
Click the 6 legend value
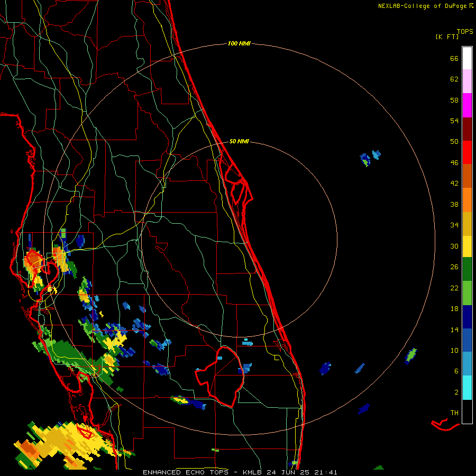(456, 371)
